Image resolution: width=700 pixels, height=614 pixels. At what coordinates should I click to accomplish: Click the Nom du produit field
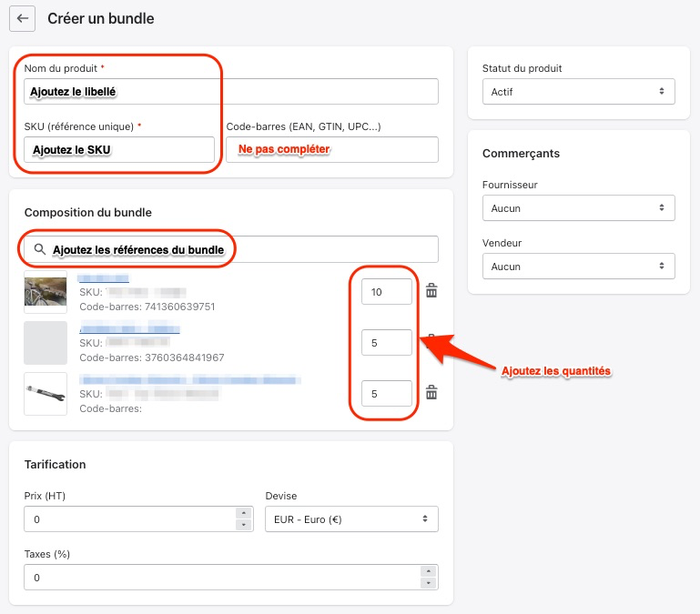[x=273, y=92]
